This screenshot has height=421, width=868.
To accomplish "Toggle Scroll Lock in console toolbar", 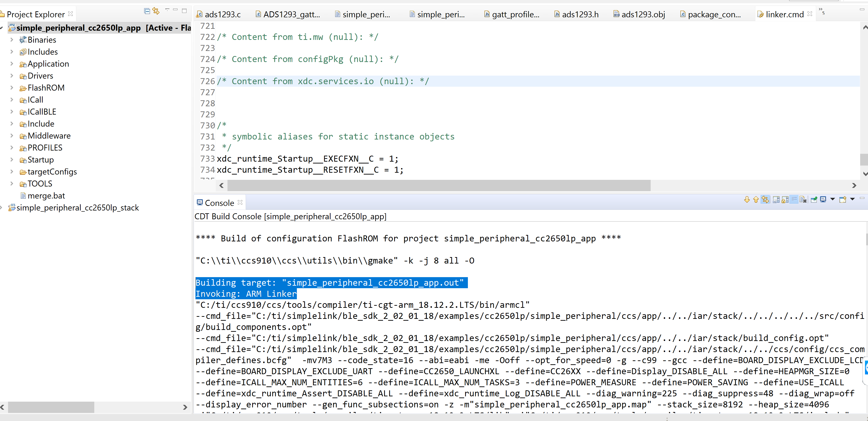I will coord(785,199).
